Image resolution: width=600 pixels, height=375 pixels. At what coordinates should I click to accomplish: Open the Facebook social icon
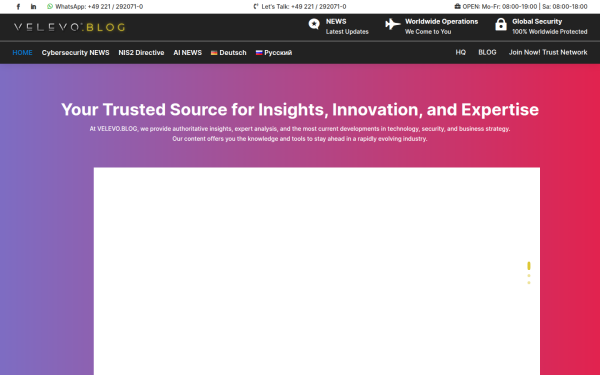(18, 7)
